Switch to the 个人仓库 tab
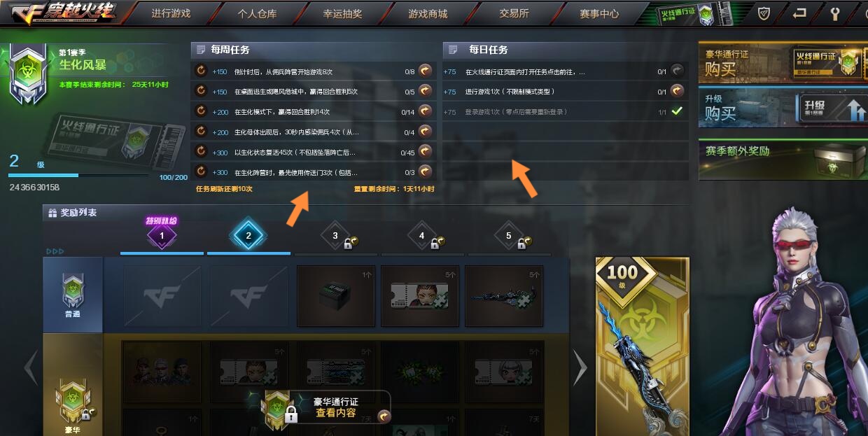Image resolution: width=868 pixels, height=436 pixels. click(x=258, y=13)
